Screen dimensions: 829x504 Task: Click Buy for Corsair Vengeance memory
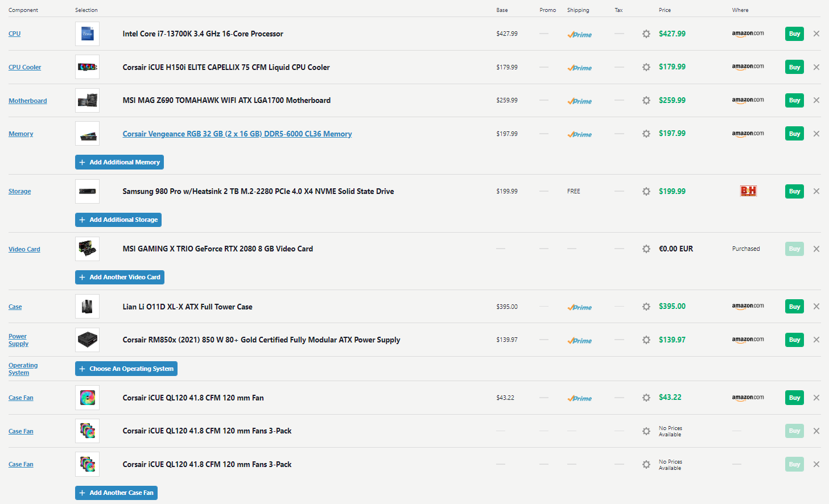794,134
